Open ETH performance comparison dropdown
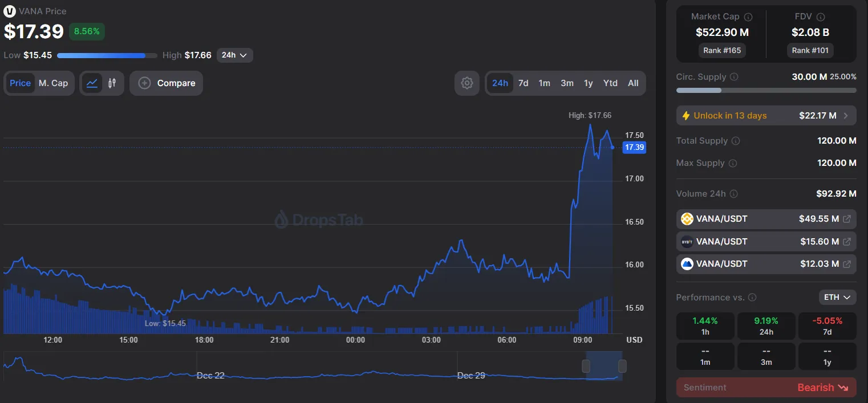 pyautogui.click(x=837, y=298)
